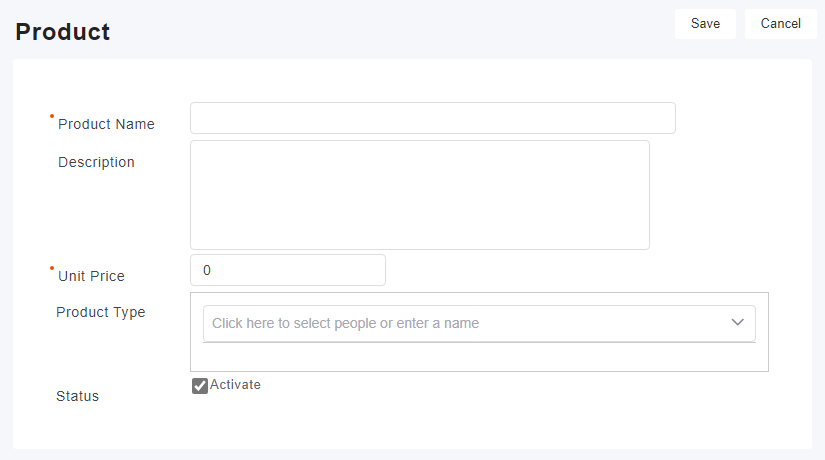The width and height of the screenshot is (825, 460).
Task: Click the Product page heading
Action: [62, 32]
